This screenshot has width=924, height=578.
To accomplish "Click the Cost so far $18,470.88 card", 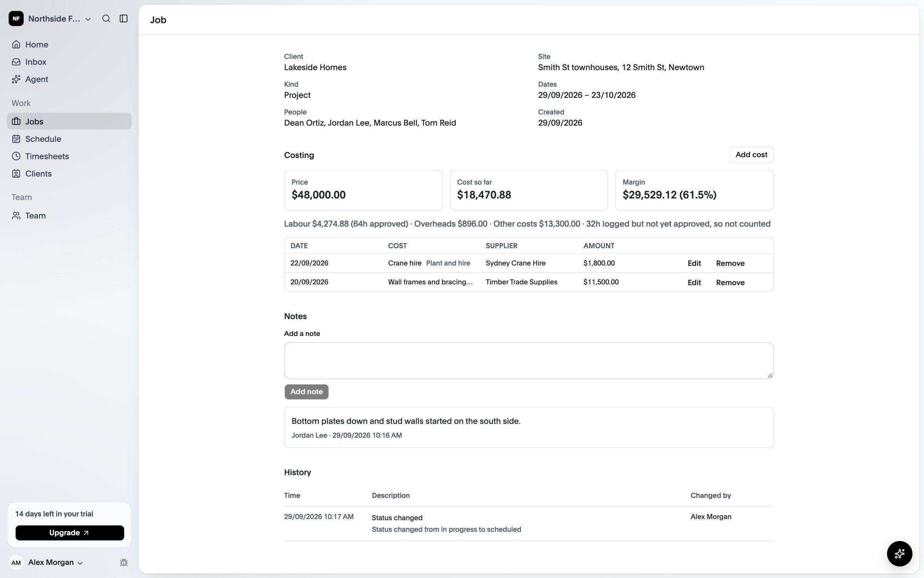I will (x=529, y=190).
